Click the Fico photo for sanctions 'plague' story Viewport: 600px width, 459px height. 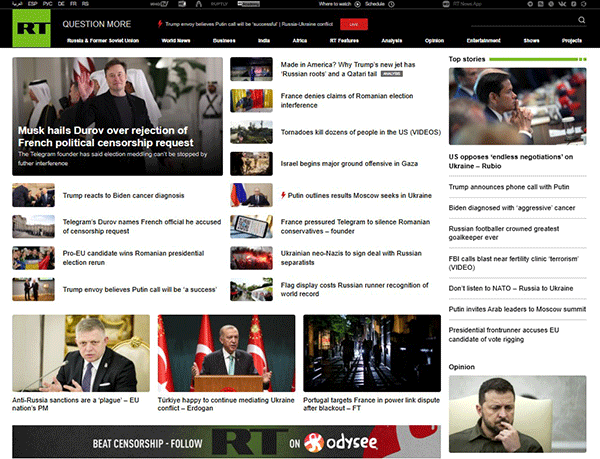coord(81,353)
